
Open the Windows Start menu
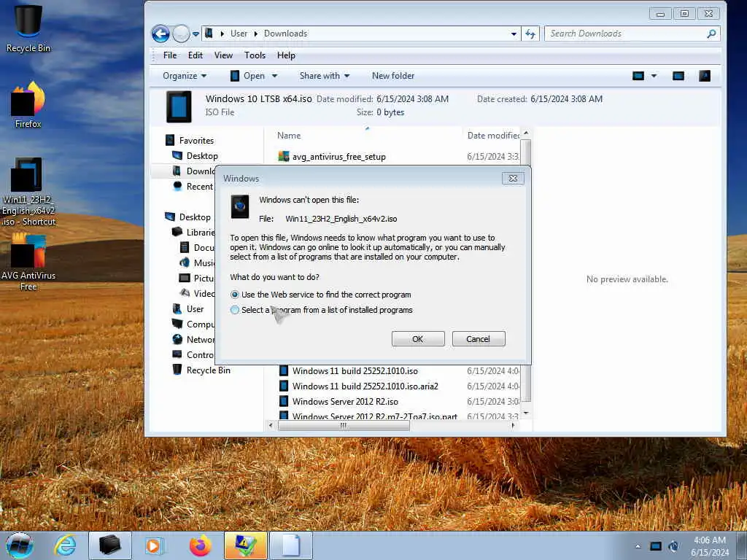click(20, 545)
